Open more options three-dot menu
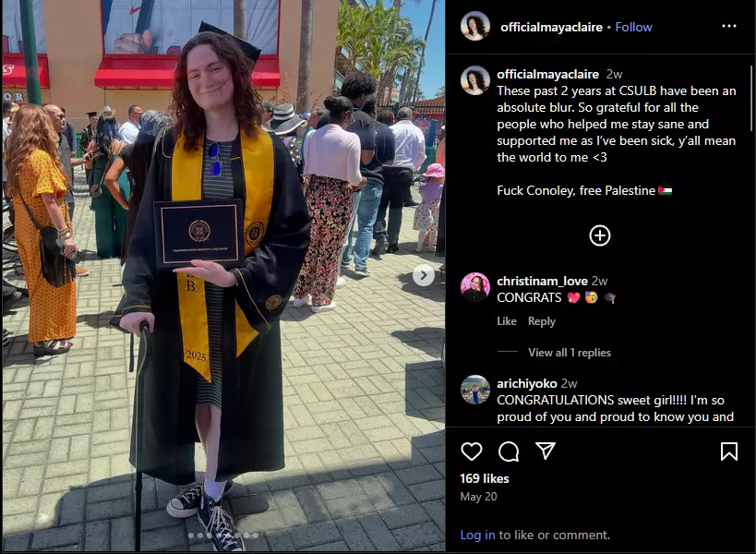 click(728, 26)
